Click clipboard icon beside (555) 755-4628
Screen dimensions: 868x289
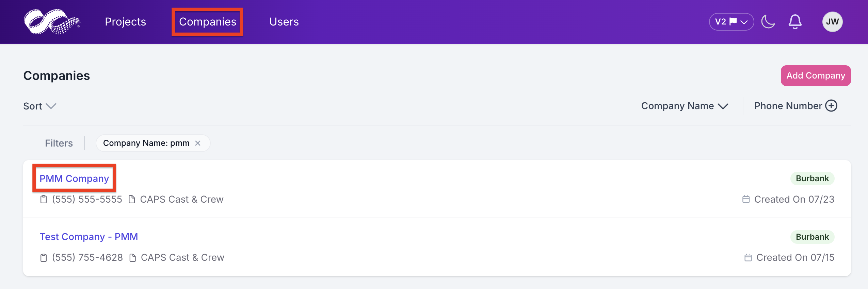[x=44, y=258]
